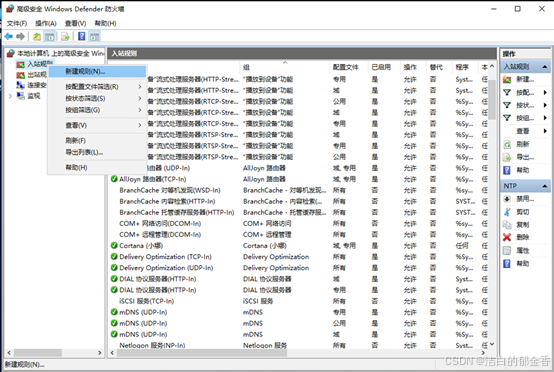Click green check beside Delivery Optimization (UDP-In)
Image resolution: width=554 pixels, height=372 pixels.
114,268
